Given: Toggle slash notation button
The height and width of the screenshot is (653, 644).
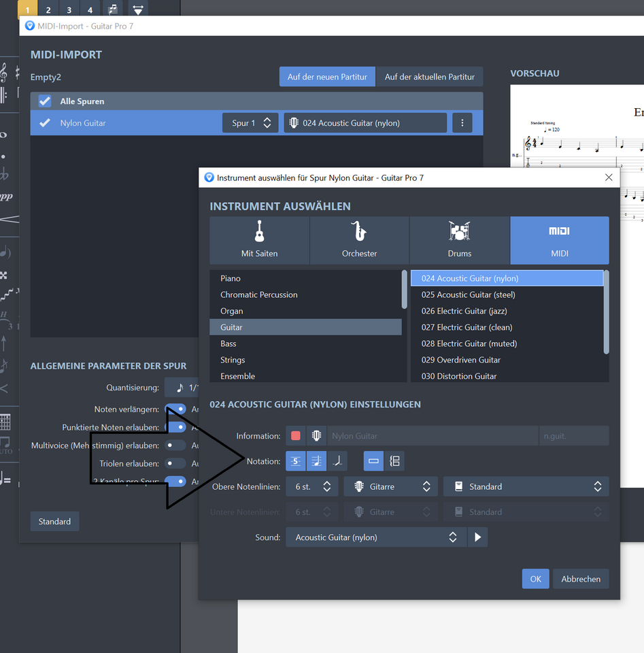Looking at the screenshot, I should pos(337,461).
